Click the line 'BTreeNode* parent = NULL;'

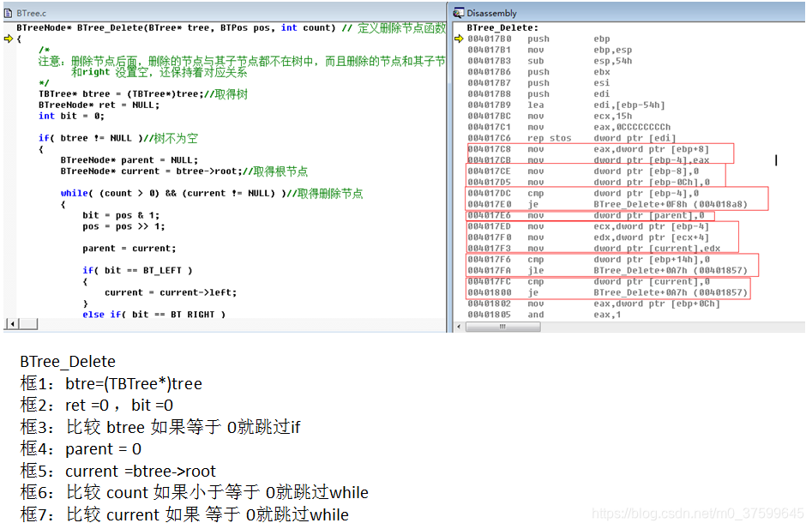(x=129, y=160)
